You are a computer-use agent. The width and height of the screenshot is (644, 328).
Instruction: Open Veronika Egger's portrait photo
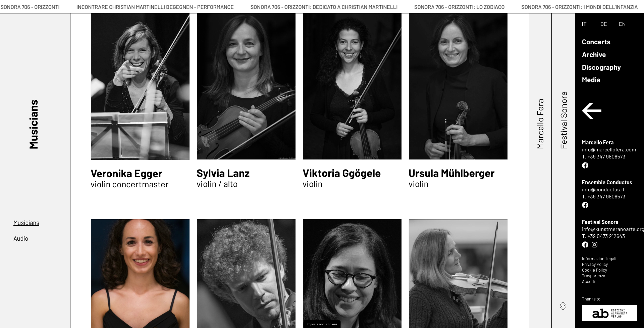[140, 87]
